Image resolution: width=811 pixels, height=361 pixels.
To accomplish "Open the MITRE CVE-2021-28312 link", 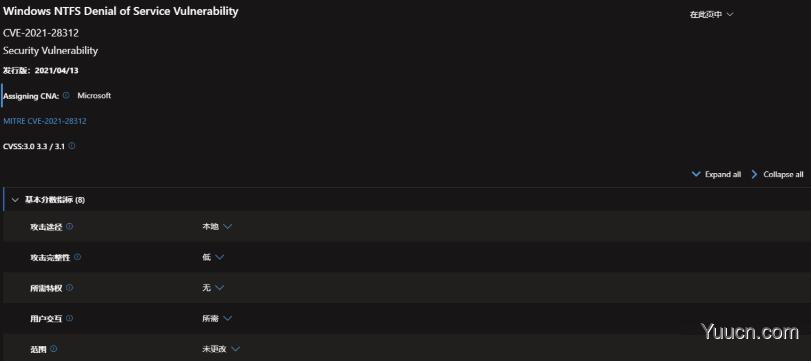I will click(45, 121).
